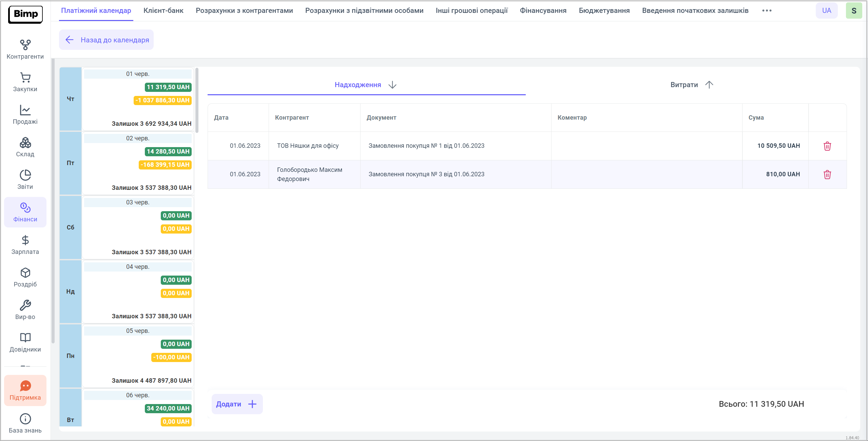Screen dimensions: 868x441
Task: Open Зарплата dollar icon
Action: 25,245
